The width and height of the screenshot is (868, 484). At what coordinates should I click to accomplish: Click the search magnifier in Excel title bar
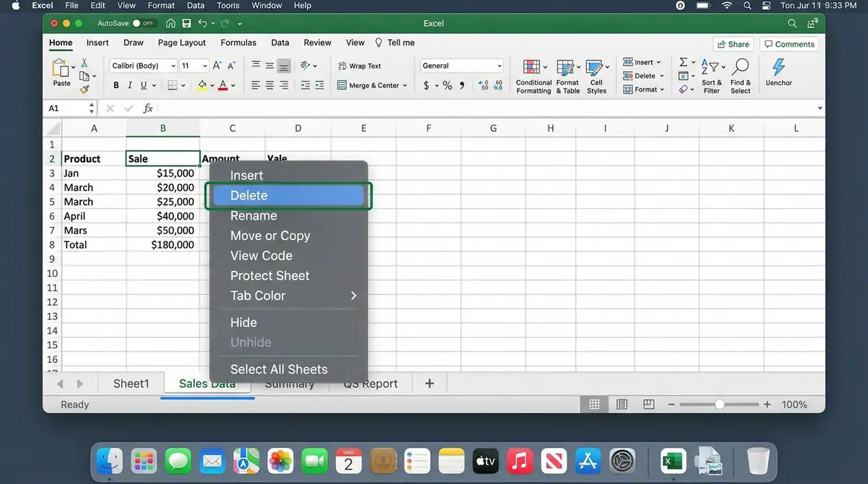792,24
